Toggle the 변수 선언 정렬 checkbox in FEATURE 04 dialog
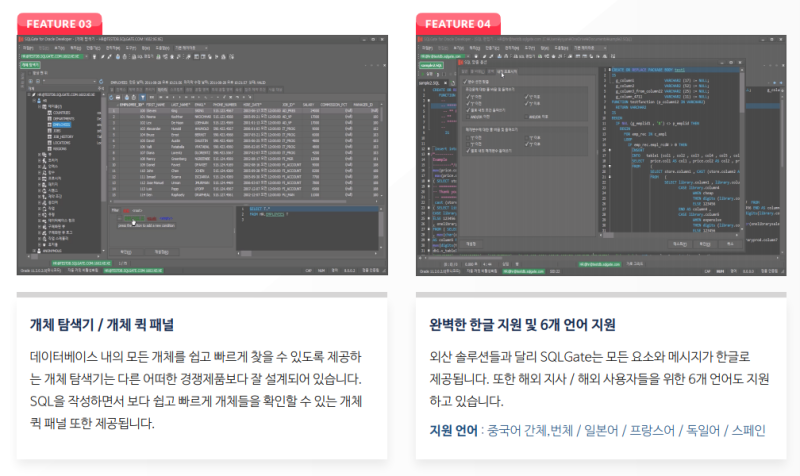This screenshot has width=800, height=476. (465, 82)
